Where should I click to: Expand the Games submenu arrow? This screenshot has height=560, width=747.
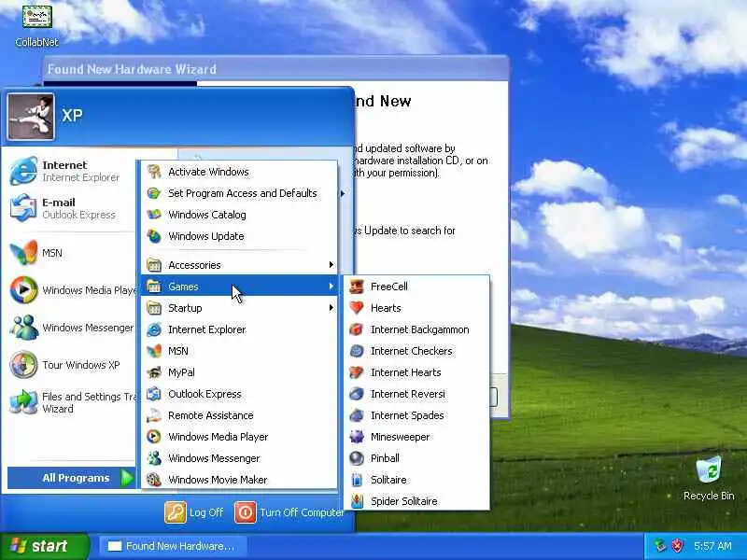pyautogui.click(x=331, y=287)
